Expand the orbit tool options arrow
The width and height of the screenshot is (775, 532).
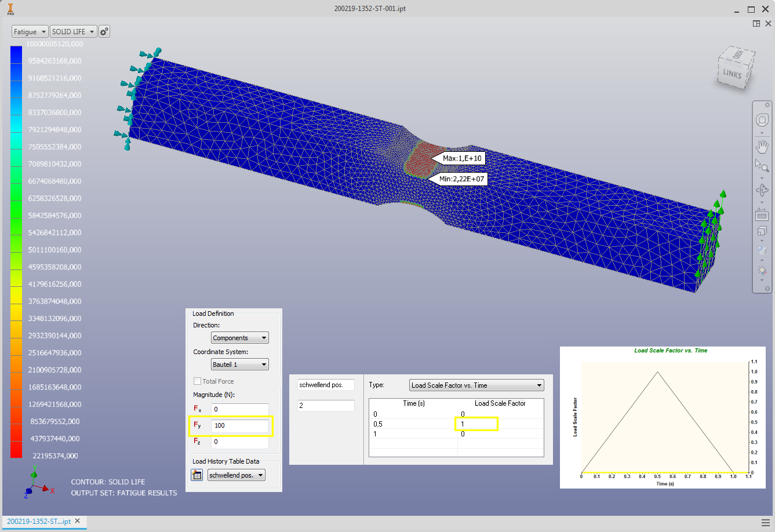pyautogui.click(x=762, y=202)
